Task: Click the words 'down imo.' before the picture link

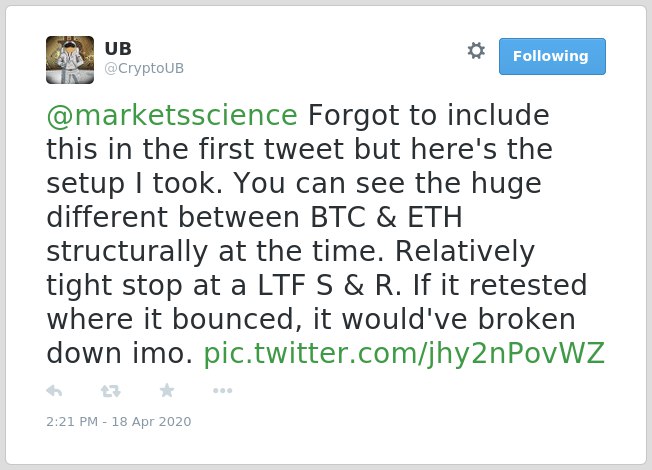Action: (x=119, y=354)
